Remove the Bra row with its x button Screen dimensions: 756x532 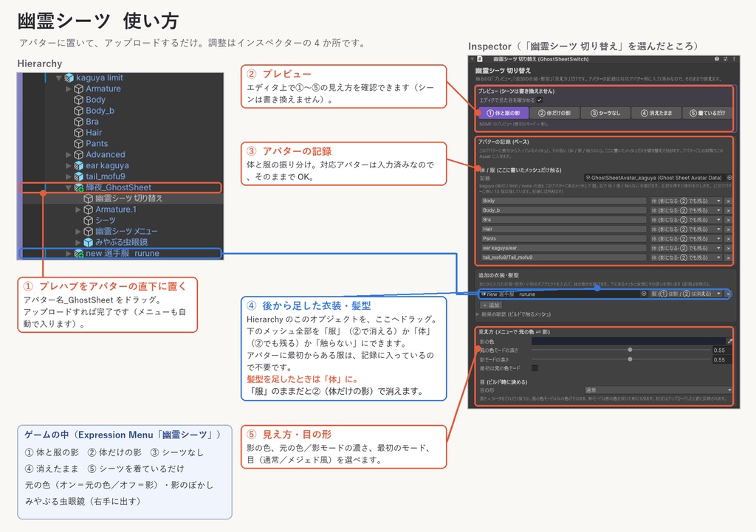pos(728,220)
